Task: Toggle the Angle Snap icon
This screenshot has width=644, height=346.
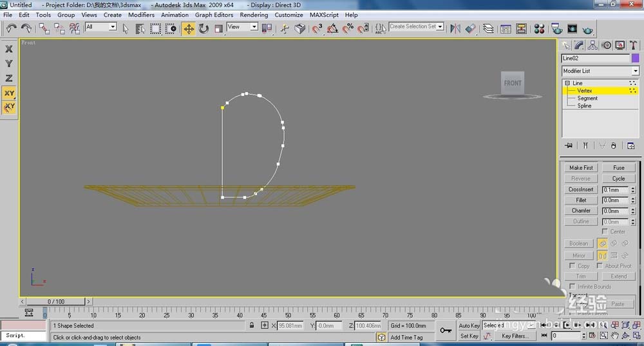Action: 332,28
